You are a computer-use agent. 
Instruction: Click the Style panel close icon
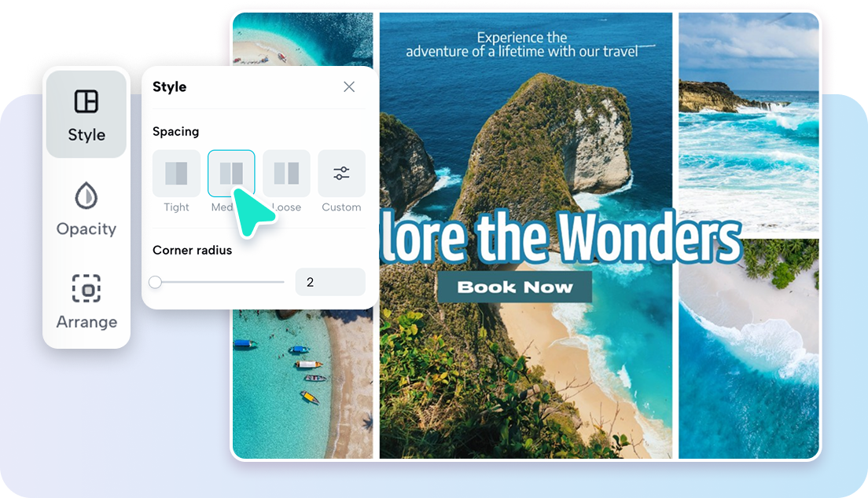pos(349,86)
